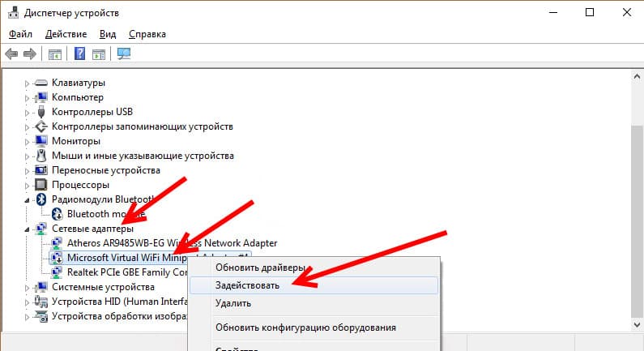Select Microsoft Virtual WiFi Miniport row text
The image size is (644, 351).
pos(159,258)
